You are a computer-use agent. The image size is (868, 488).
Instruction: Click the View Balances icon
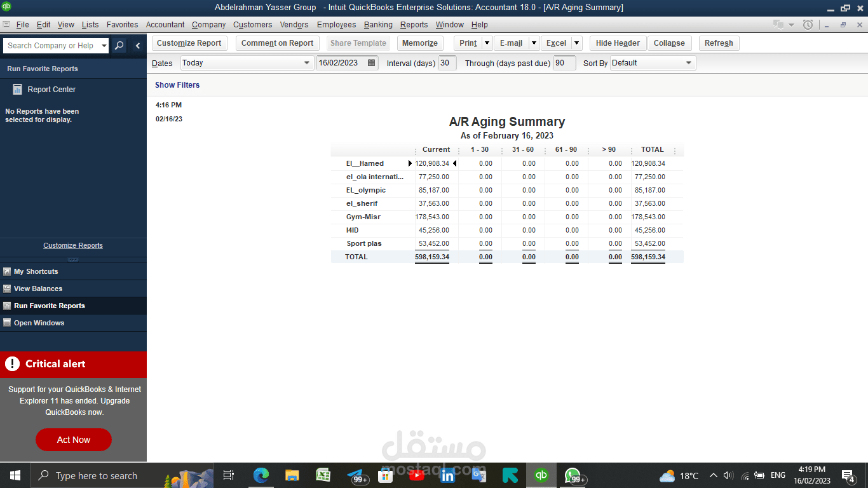[x=7, y=288]
